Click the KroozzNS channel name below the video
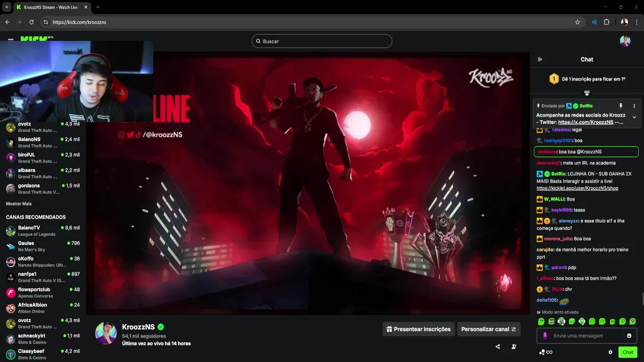Screen dimensions: 644x362 tap(138, 327)
